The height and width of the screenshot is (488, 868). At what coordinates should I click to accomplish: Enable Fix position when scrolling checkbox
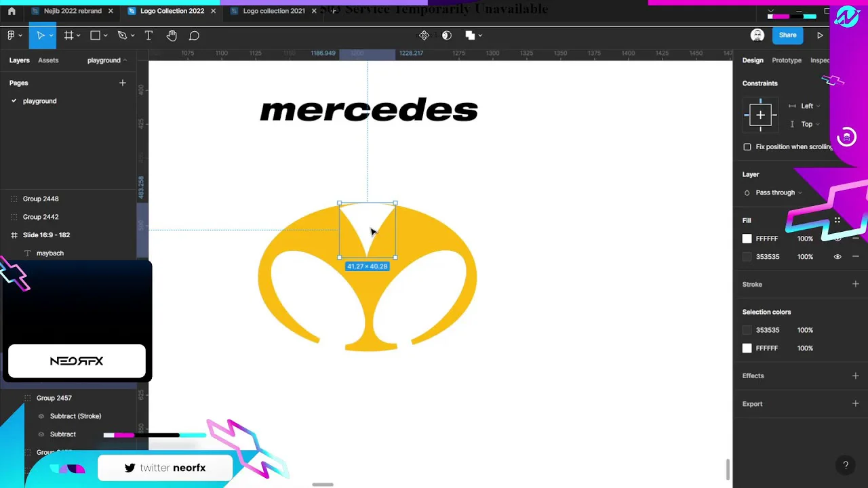[747, 146]
